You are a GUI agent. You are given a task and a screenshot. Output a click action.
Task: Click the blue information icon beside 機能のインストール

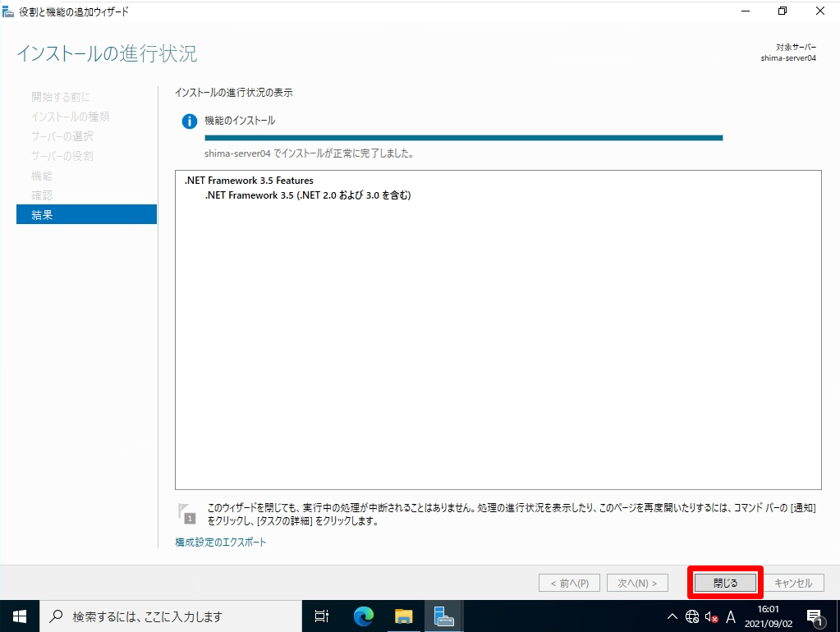(x=189, y=121)
